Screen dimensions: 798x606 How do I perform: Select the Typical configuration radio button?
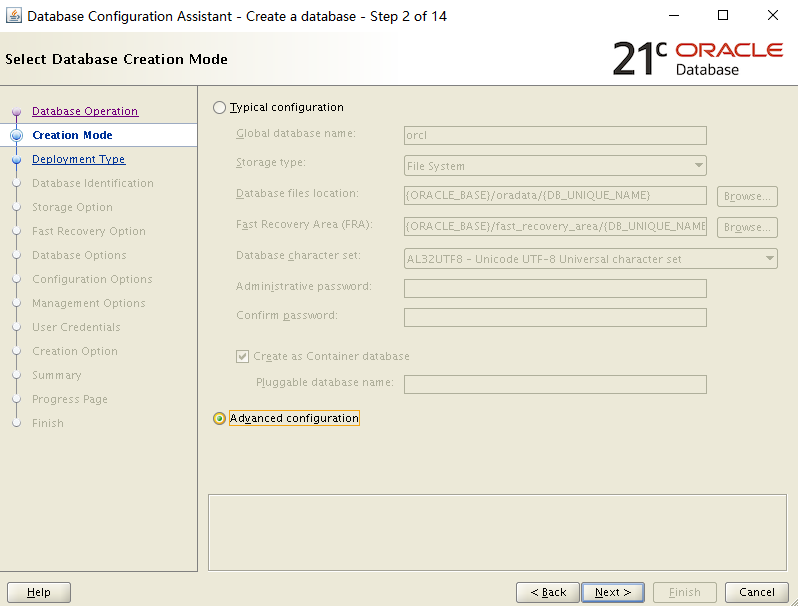(x=220, y=108)
